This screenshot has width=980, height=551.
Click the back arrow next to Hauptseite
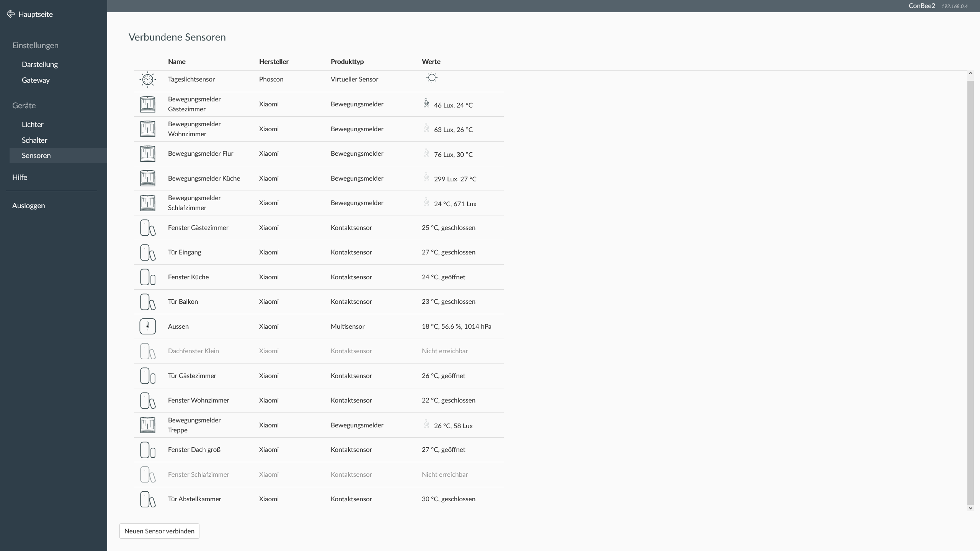[11, 14]
